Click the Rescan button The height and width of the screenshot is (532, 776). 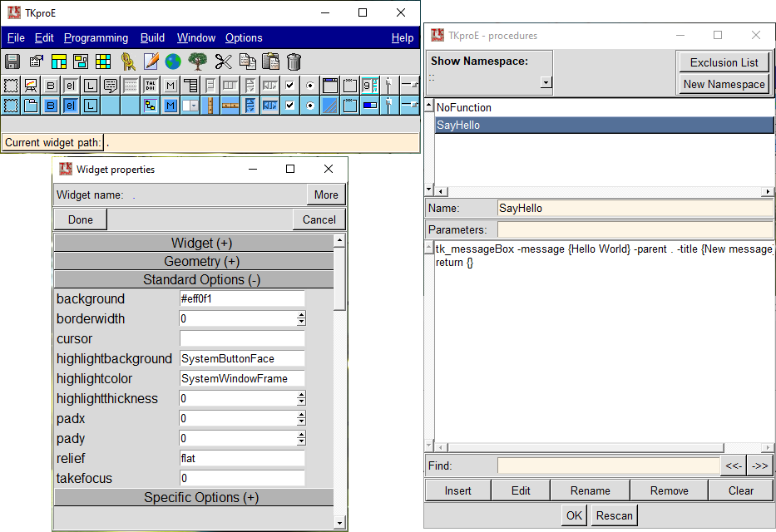point(614,515)
